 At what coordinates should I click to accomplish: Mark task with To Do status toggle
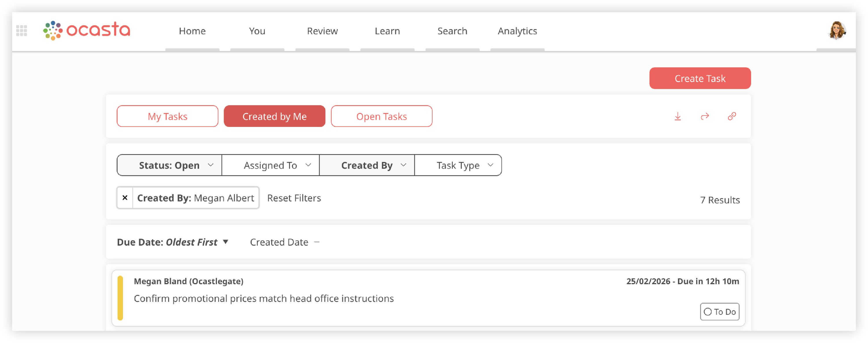(719, 312)
